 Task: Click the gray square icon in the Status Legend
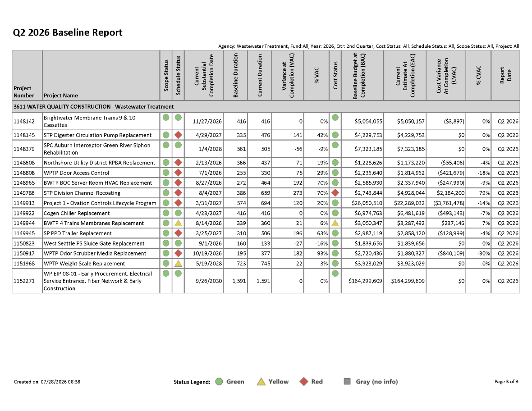click(x=347, y=382)
